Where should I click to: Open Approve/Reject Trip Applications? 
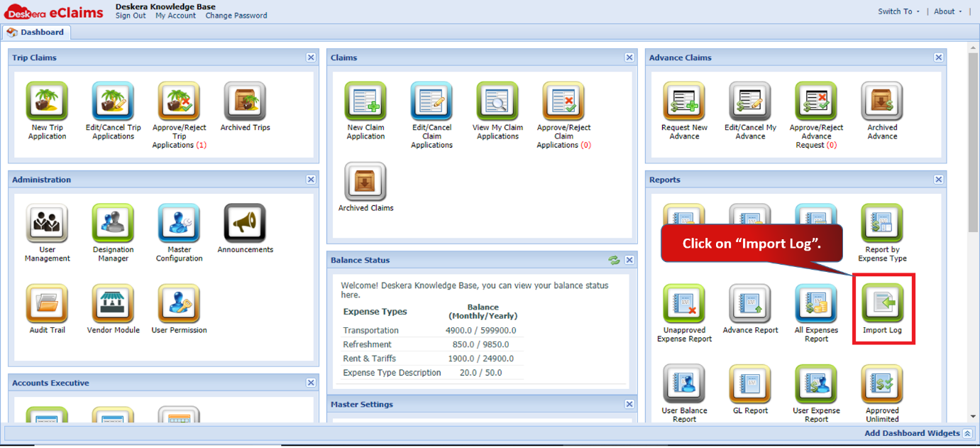pyautogui.click(x=179, y=102)
